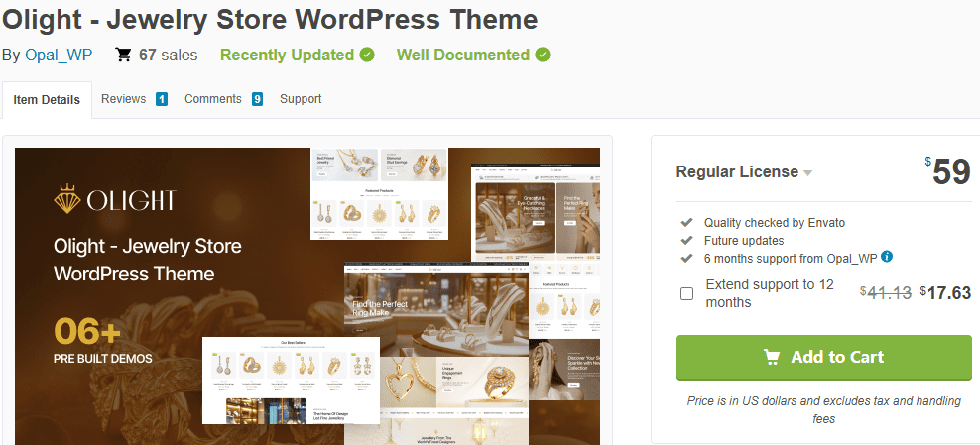The width and height of the screenshot is (980, 445).
Task: Click the Add to Cart button
Action: pyautogui.click(x=823, y=358)
